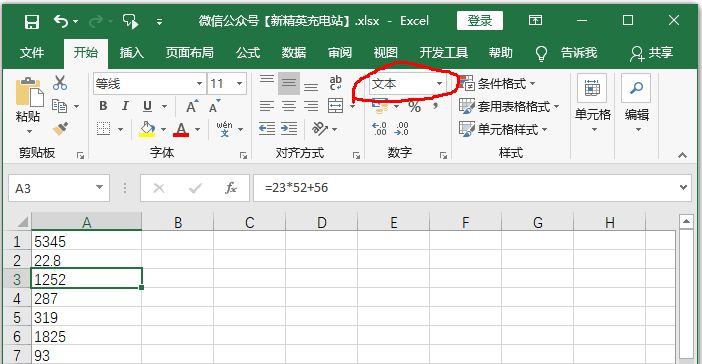This screenshot has height=364, width=702.
Task: Open the 帮助 tab
Action: pyautogui.click(x=501, y=53)
